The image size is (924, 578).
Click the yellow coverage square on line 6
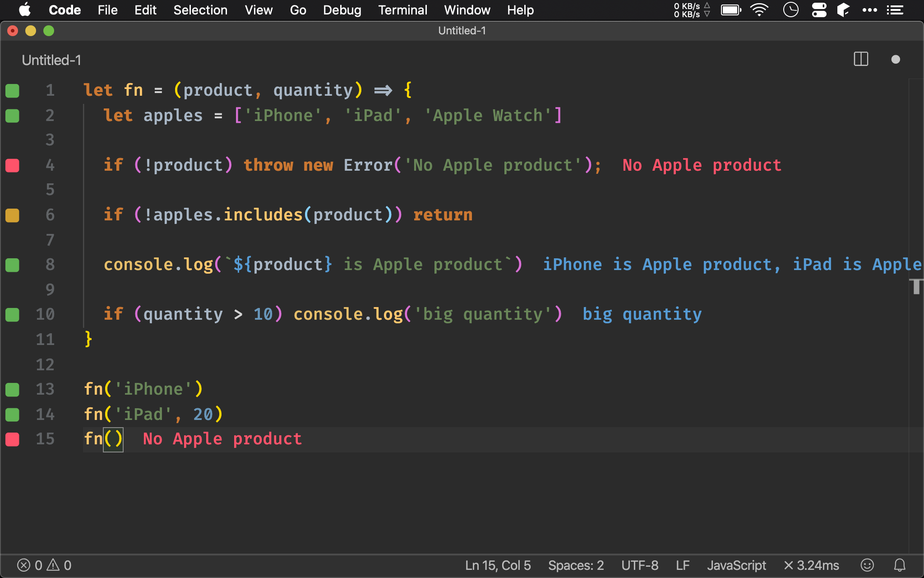tap(12, 215)
